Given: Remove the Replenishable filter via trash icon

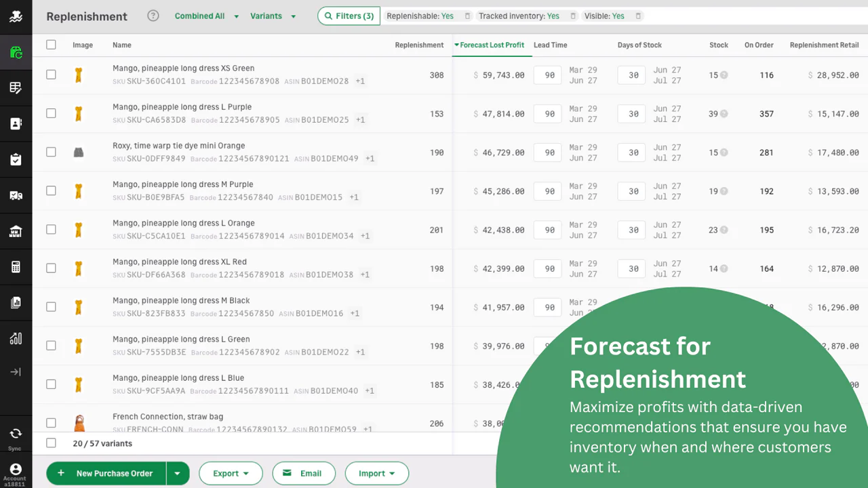Looking at the screenshot, I should pyautogui.click(x=467, y=16).
